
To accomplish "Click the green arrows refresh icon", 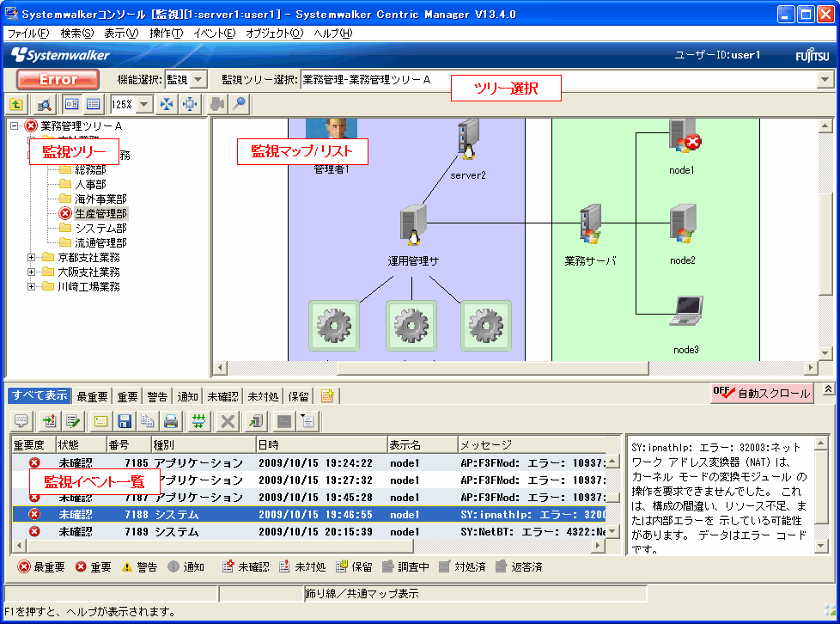I will click(198, 421).
